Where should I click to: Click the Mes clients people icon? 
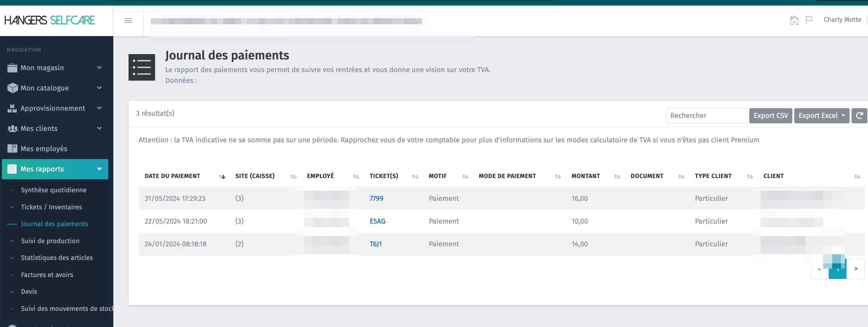[x=12, y=128]
